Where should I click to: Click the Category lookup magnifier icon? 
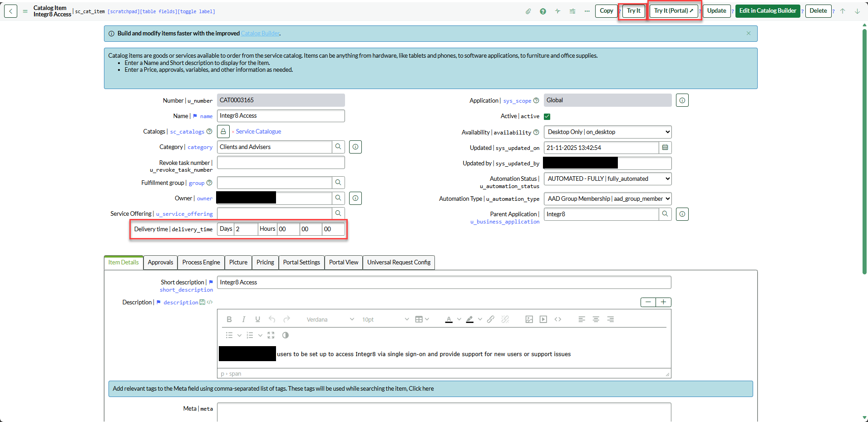[338, 147]
